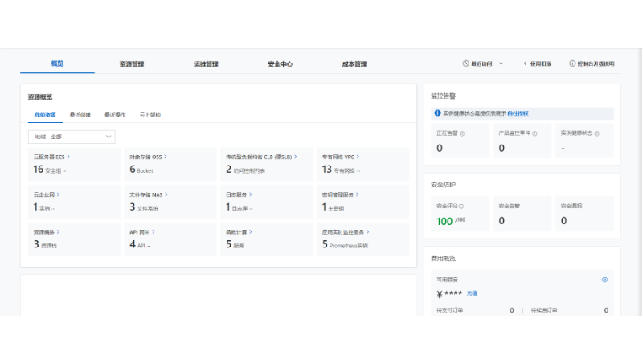Click the 使用旧版 link
Viewport: 643px width, 364px height.
[x=537, y=63]
